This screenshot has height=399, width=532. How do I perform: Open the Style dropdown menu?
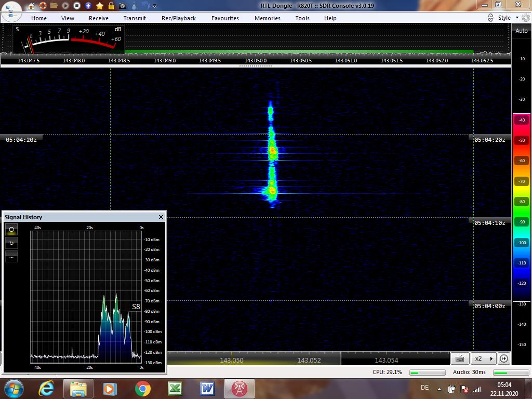[508, 18]
